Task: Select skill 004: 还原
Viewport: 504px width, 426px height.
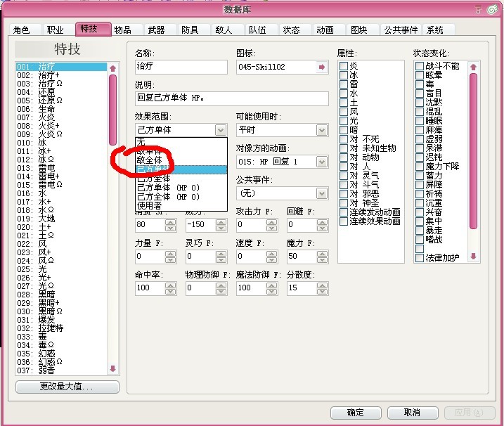Action: [x=61, y=92]
